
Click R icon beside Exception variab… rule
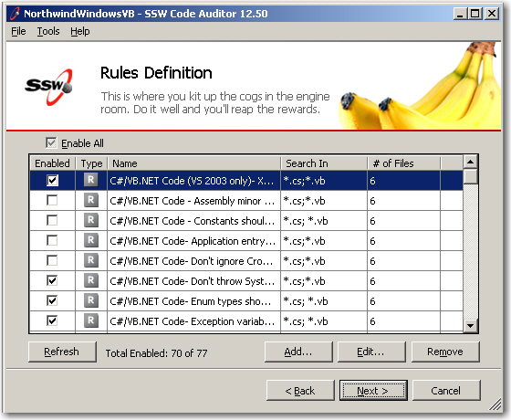pyautogui.click(x=91, y=320)
